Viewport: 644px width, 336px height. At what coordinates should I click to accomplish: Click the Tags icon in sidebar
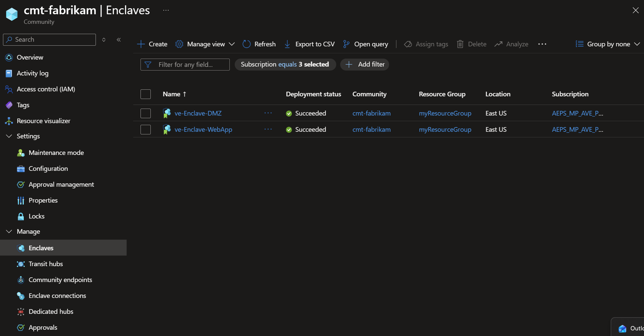[9, 105]
